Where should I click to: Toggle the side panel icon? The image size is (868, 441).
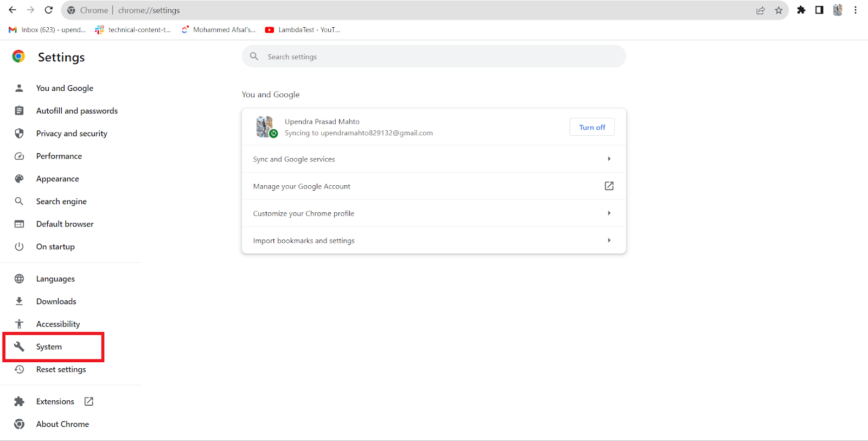[819, 10]
